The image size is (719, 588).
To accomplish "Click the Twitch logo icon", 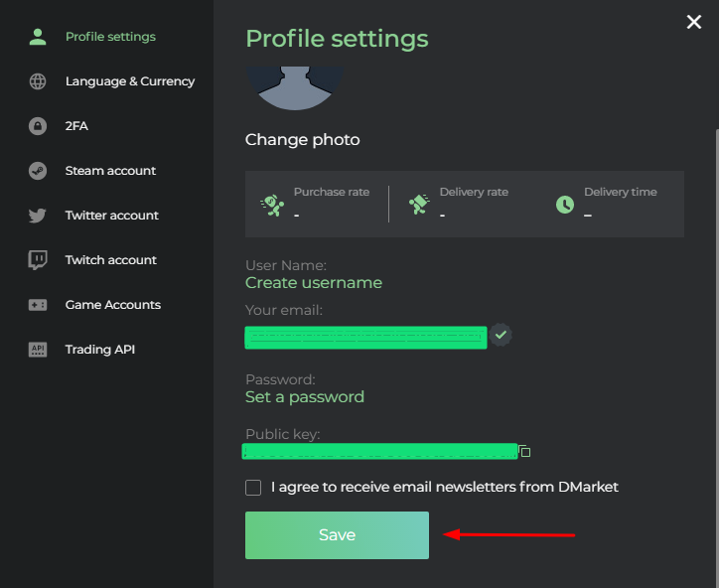I will click(38, 260).
